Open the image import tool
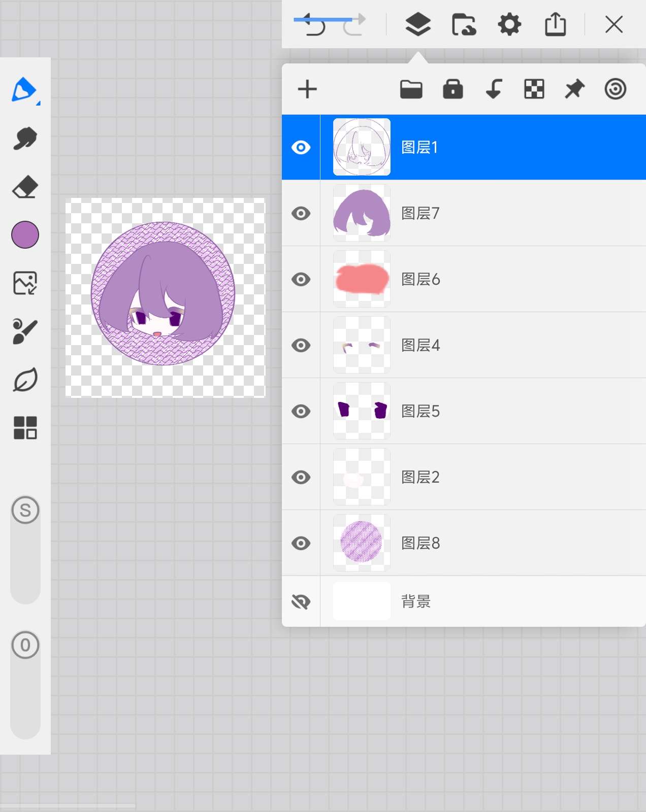 [25, 283]
